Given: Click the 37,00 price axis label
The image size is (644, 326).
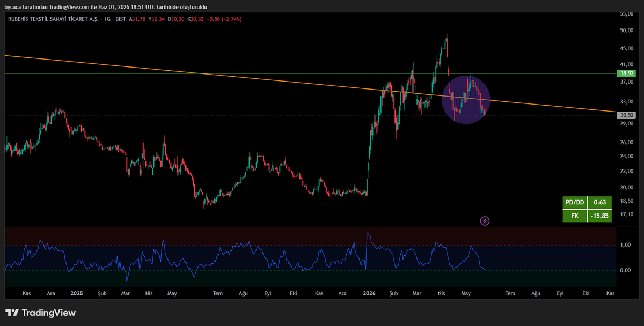Looking at the screenshot, I should (626, 82).
